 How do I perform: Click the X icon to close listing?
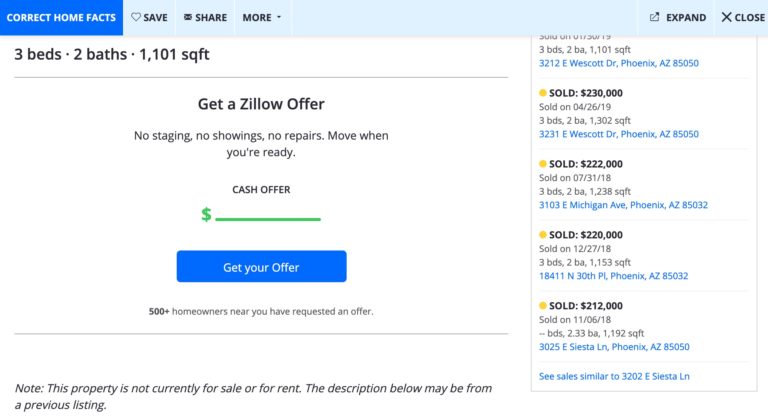pyautogui.click(x=726, y=17)
